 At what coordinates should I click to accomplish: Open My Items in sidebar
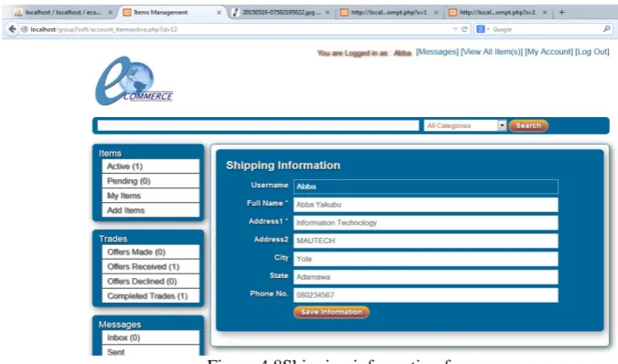coord(150,196)
